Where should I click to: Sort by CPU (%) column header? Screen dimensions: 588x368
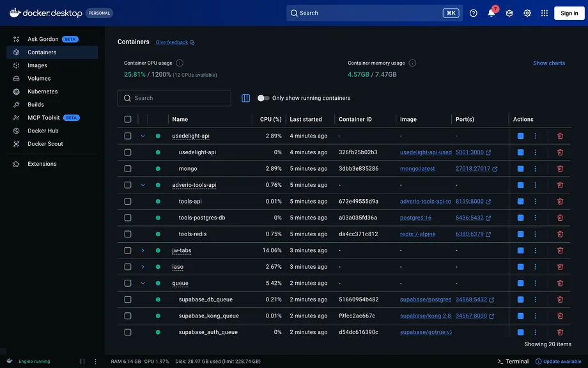point(271,120)
